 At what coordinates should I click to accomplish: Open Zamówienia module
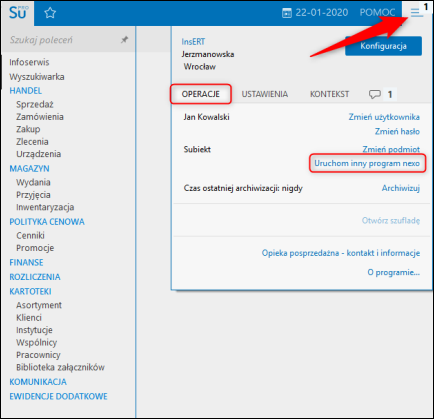40,117
